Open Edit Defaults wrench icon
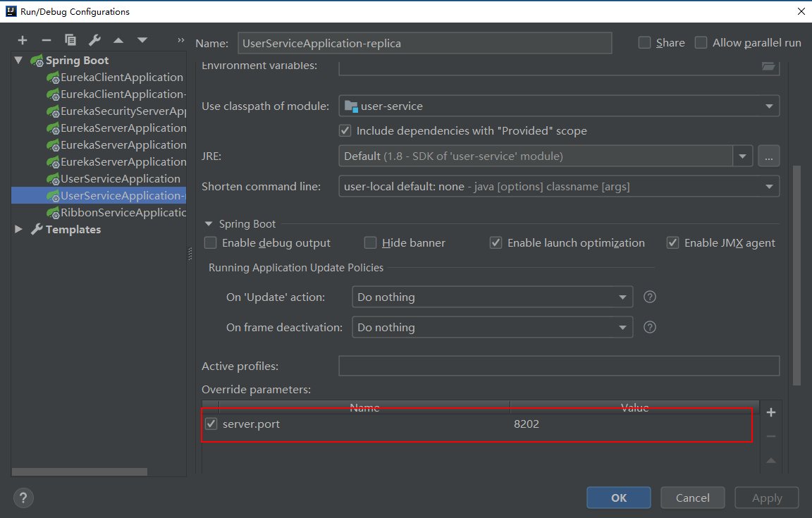This screenshot has width=812, height=518. pyautogui.click(x=94, y=40)
